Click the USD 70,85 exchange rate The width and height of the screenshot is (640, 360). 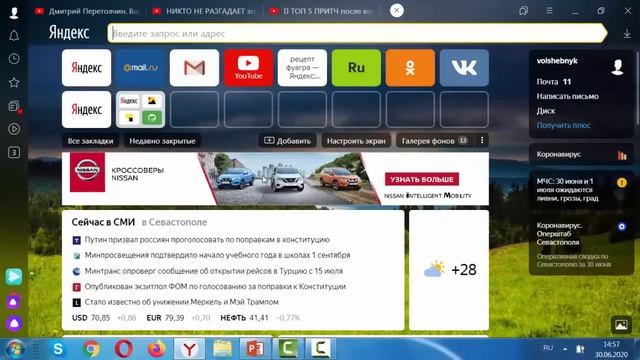91,318
